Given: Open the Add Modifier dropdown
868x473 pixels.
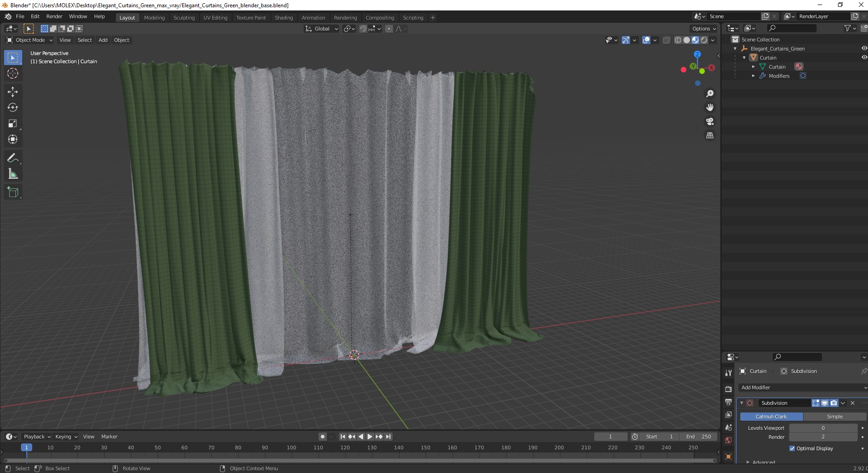Looking at the screenshot, I should click(803, 387).
